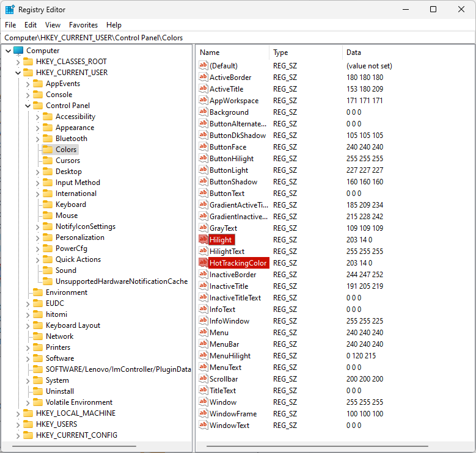Image resolution: width=476 pixels, height=453 pixels.
Task: Click the ab icon beside MenuHilight
Action: click(203, 355)
